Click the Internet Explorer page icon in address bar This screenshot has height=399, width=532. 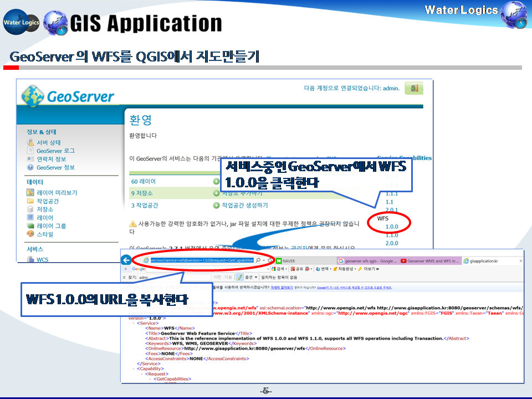tap(146, 260)
